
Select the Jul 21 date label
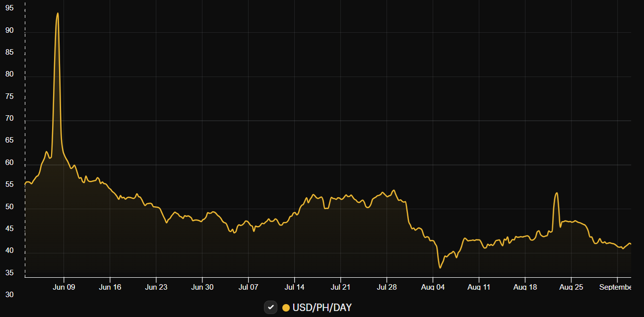pyautogui.click(x=340, y=287)
